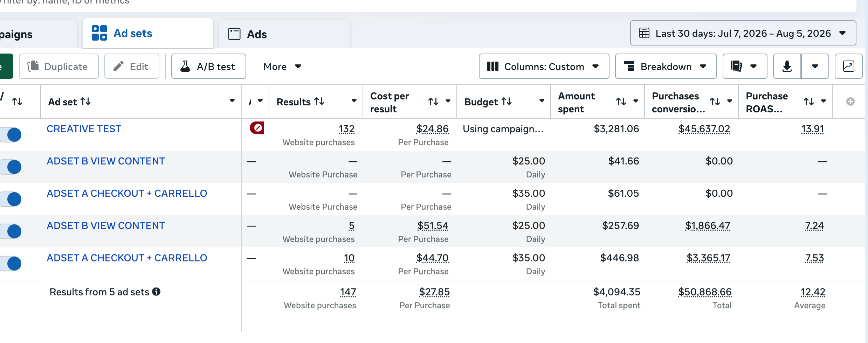
Task: Sort Purchase ROAS column arrows
Action: pos(808,101)
